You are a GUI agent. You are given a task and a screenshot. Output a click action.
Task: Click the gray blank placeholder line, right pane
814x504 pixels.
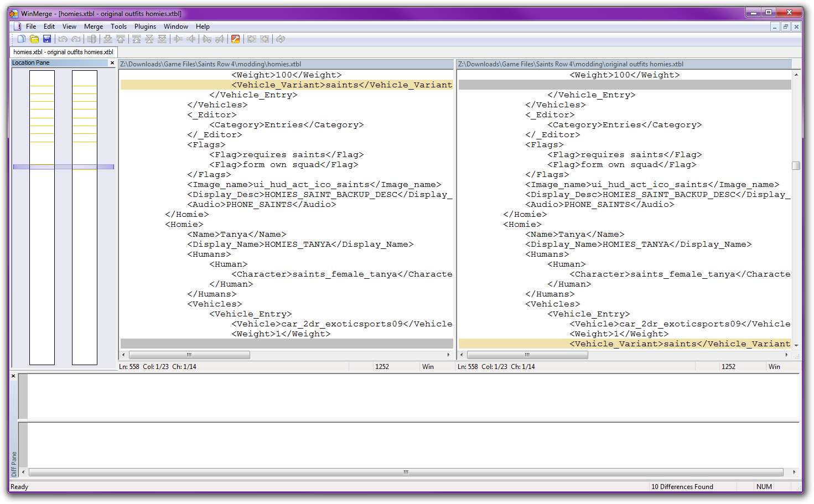(625, 85)
